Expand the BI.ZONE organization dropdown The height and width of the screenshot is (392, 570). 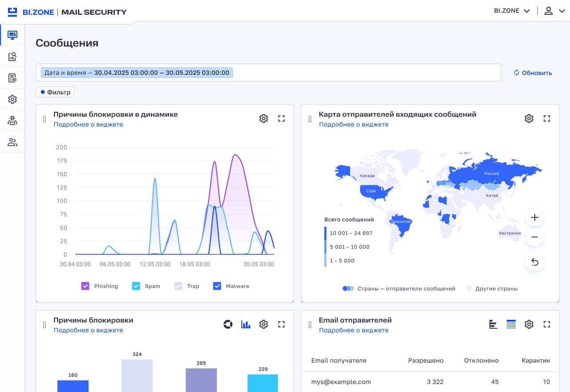pyautogui.click(x=512, y=11)
